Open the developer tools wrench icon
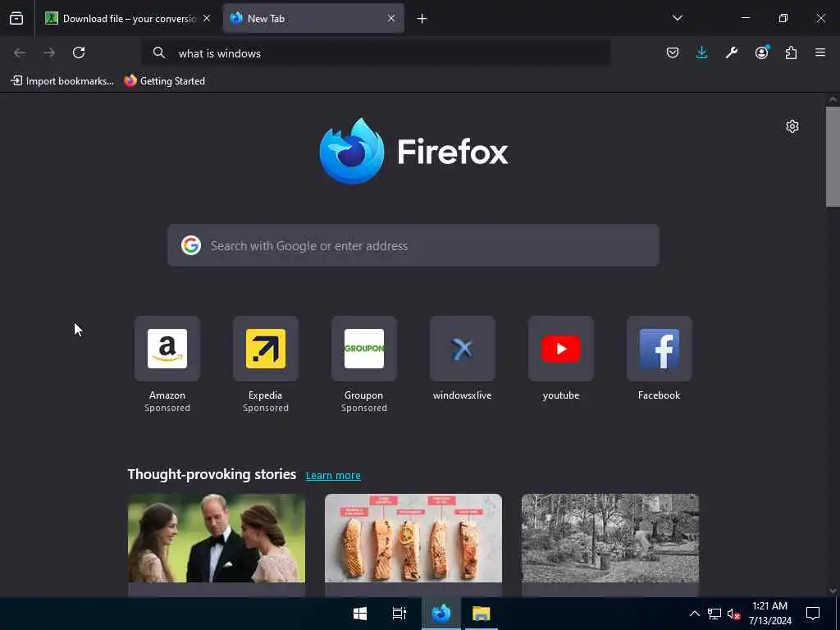 tap(731, 52)
